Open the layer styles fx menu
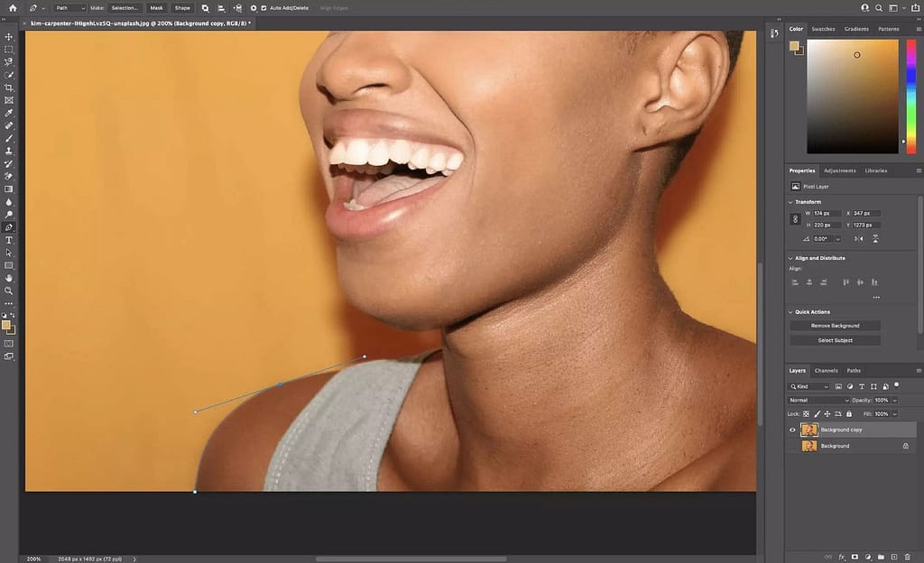 842,557
